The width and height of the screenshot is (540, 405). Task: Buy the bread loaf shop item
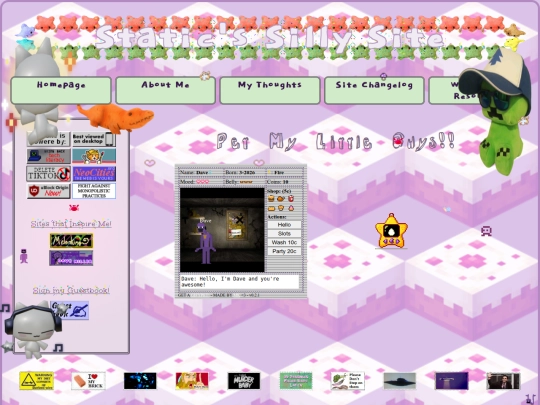pos(271,208)
